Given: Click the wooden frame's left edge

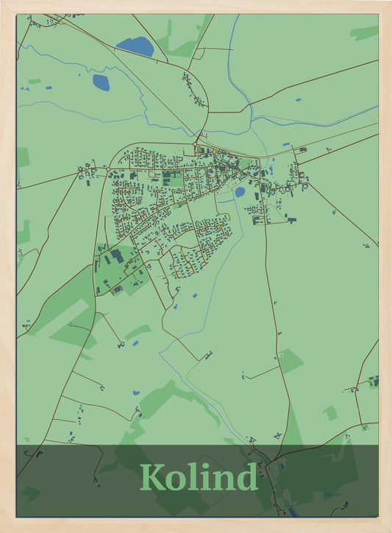Looking at the screenshot, I should [x=8, y=266].
